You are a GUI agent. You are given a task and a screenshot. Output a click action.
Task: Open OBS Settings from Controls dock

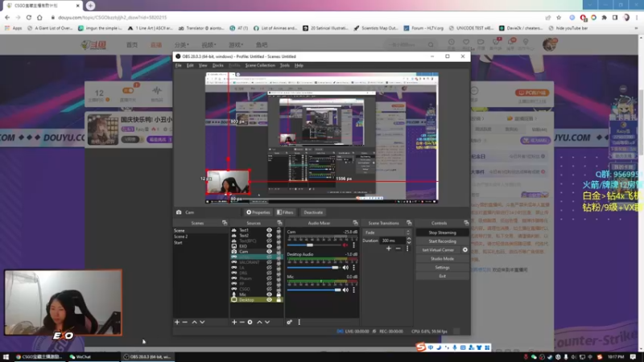point(442,267)
